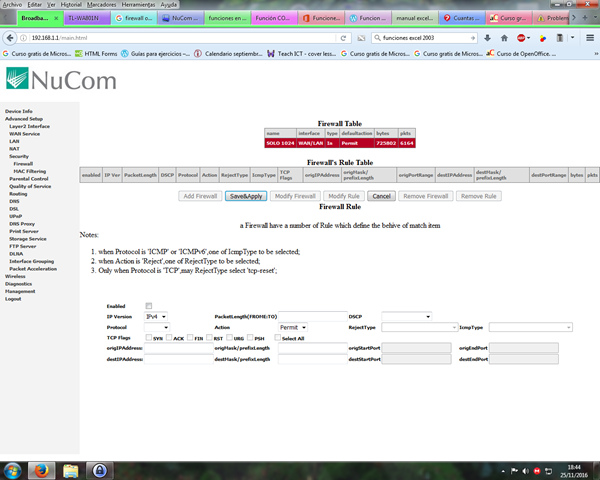
Task: Open Archivo menu
Action: (12, 5)
